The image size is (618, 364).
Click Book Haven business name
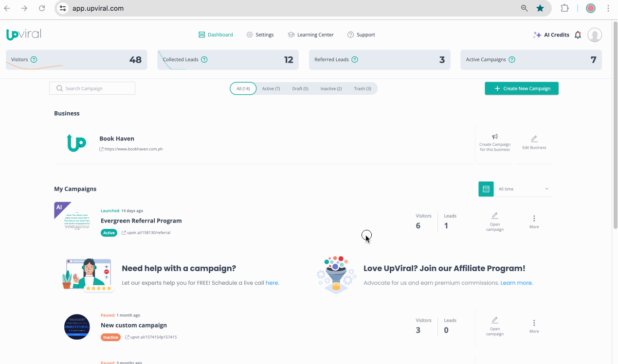pos(117,139)
